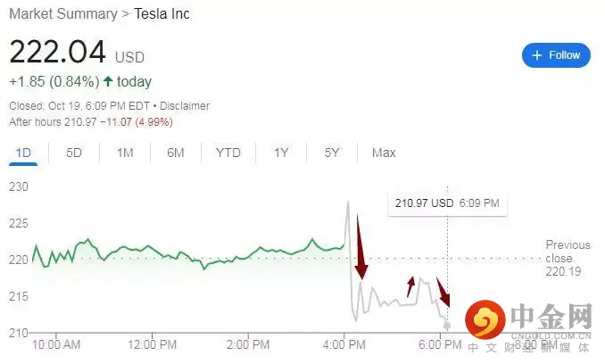Switch to YTD chart view

pyautogui.click(x=228, y=153)
